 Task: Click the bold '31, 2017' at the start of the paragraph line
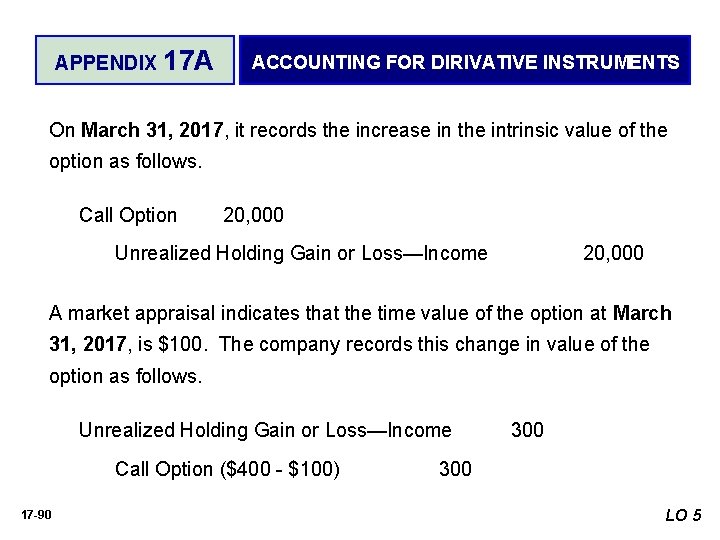tap(88, 344)
